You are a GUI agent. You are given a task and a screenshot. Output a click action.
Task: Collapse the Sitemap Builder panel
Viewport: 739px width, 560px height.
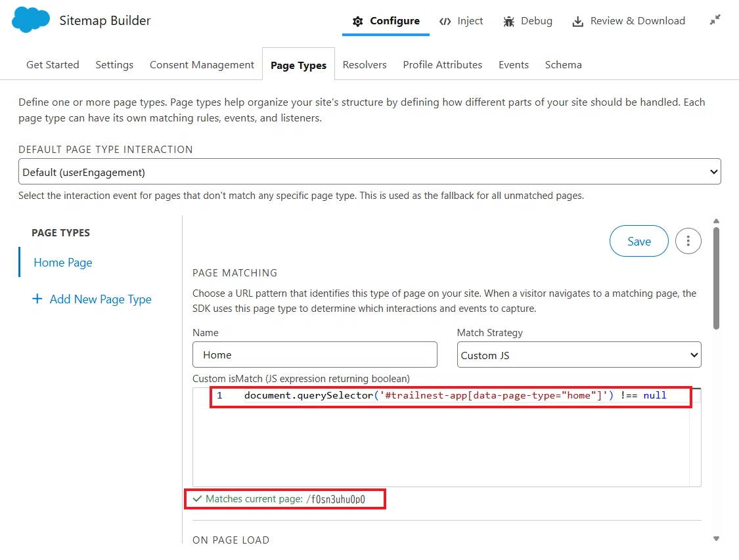coord(715,20)
